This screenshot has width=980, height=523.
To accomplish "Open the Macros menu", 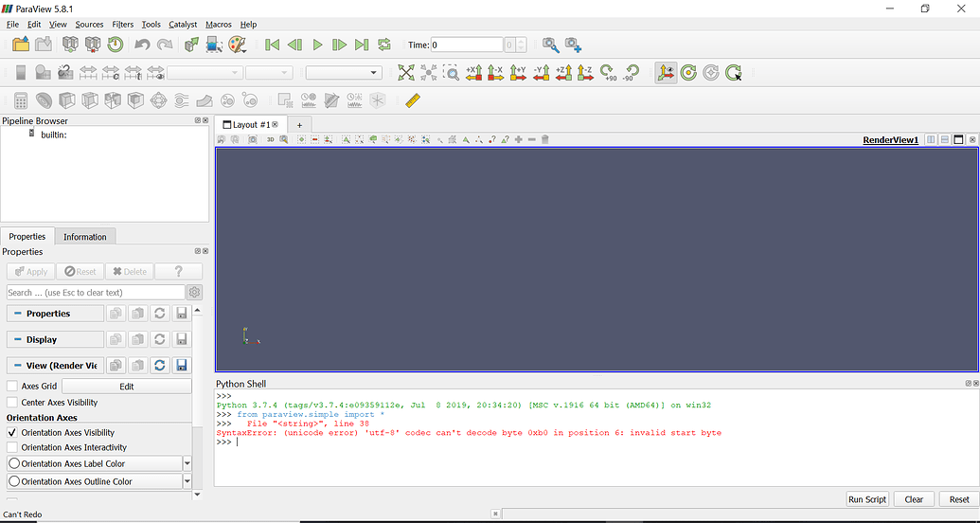I will pos(219,25).
